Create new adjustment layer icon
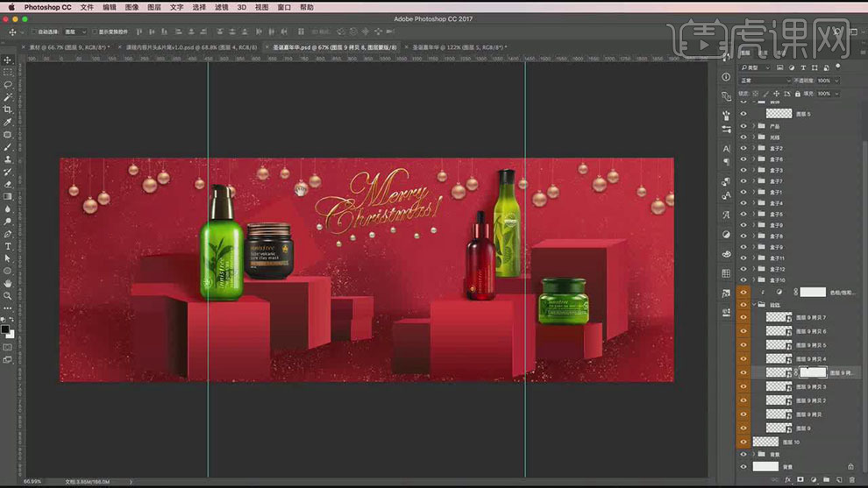This screenshot has width=868, height=488. [x=813, y=480]
